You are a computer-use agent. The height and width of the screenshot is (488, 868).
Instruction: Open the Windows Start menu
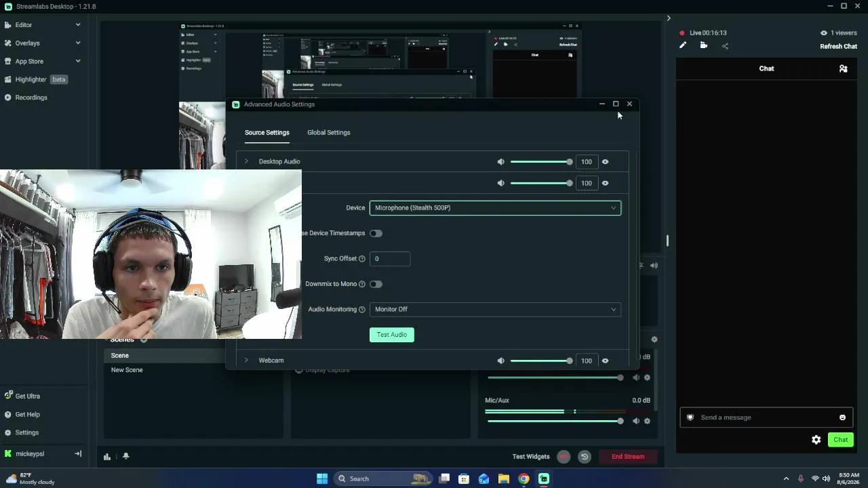pyautogui.click(x=322, y=479)
